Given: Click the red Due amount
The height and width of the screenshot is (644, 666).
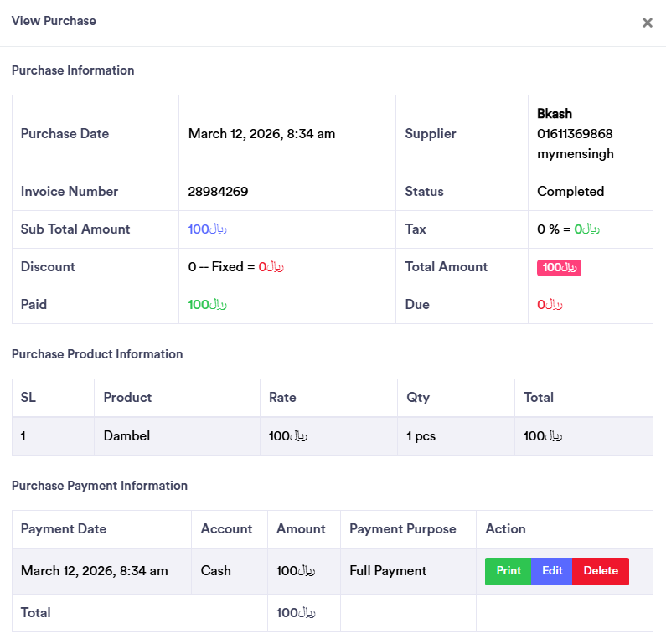Looking at the screenshot, I should coord(550,305).
